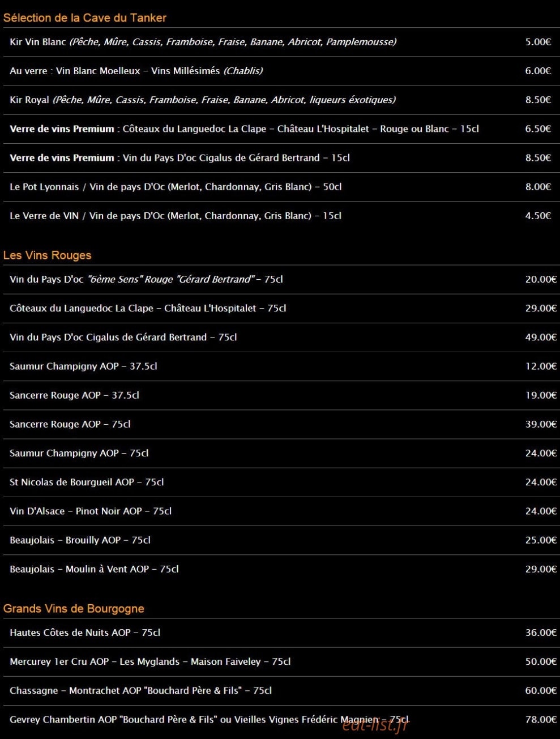Click the Les Vins Rouges section heading
The image size is (560, 739).
(47, 255)
